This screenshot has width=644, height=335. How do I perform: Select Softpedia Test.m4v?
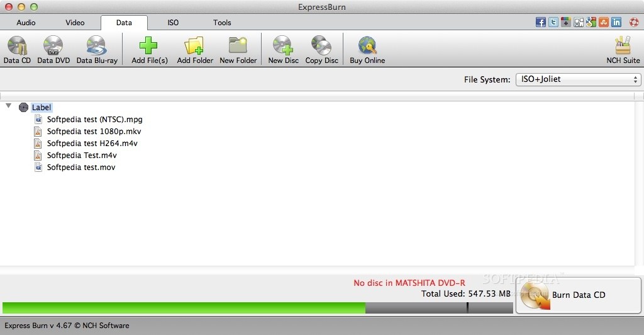tap(82, 155)
